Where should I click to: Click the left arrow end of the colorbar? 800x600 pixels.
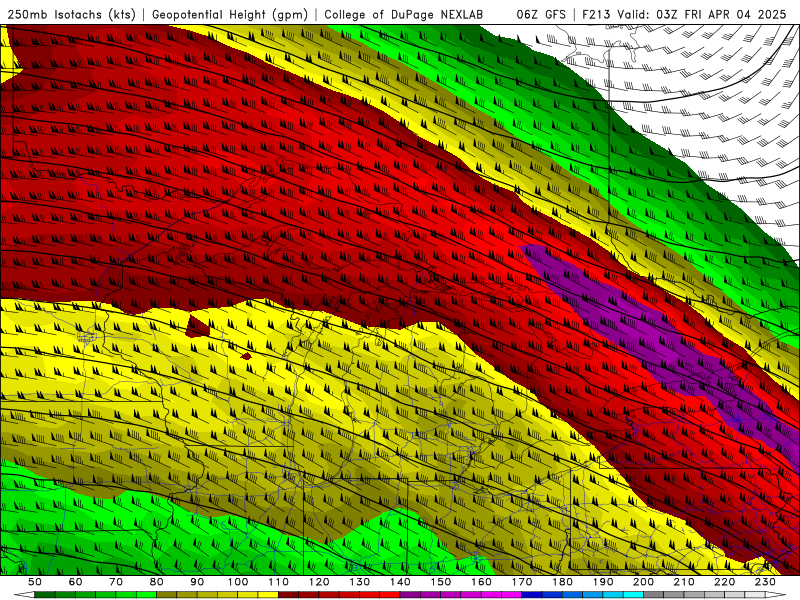[24, 594]
